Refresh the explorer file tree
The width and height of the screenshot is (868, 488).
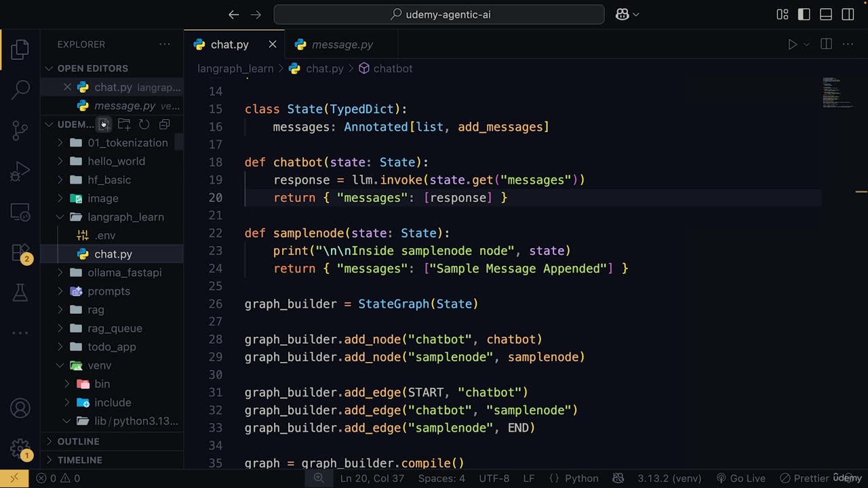pyautogui.click(x=144, y=124)
